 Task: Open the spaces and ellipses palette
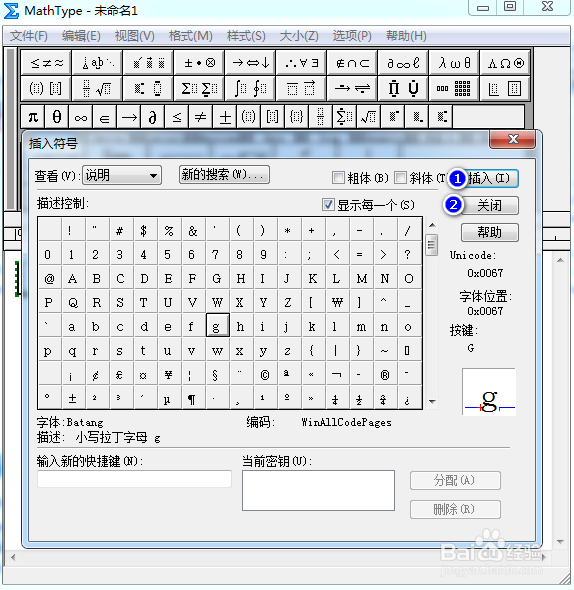click(x=97, y=63)
